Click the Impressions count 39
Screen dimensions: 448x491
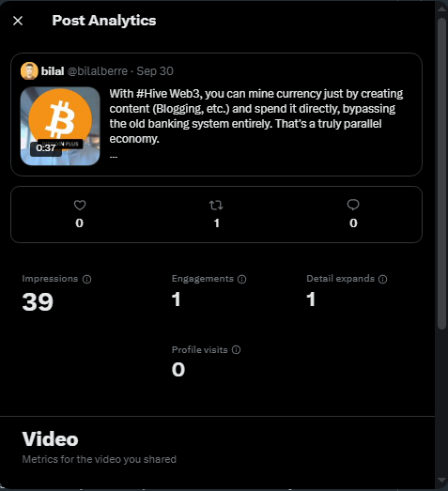(38, 302)
